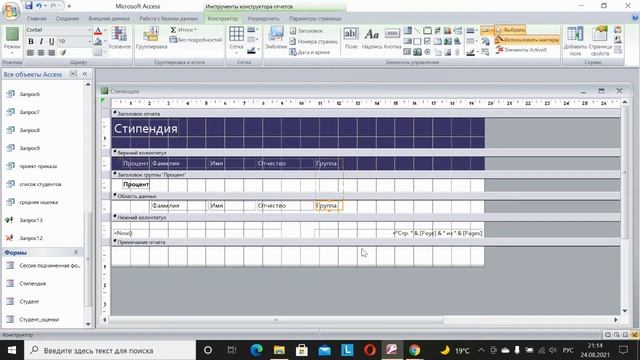640x360 pixels.
Task: Open Google Chrome from the taskbar
Action: [414, 350]
